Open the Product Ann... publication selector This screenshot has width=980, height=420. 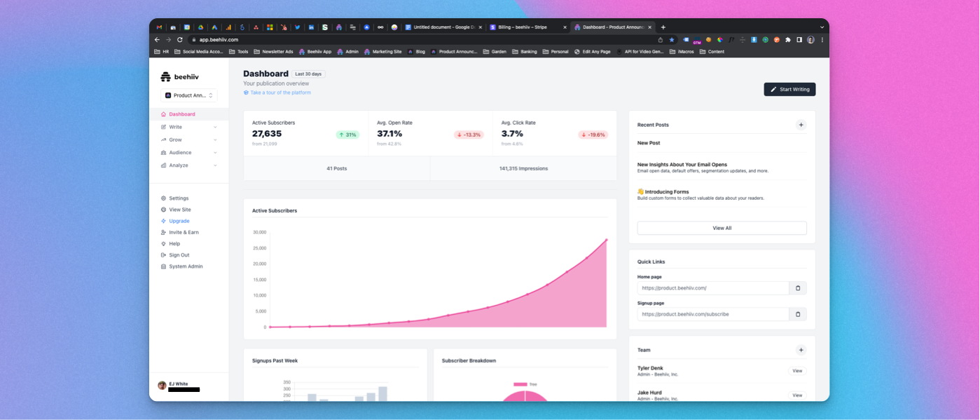coord(189,95)
